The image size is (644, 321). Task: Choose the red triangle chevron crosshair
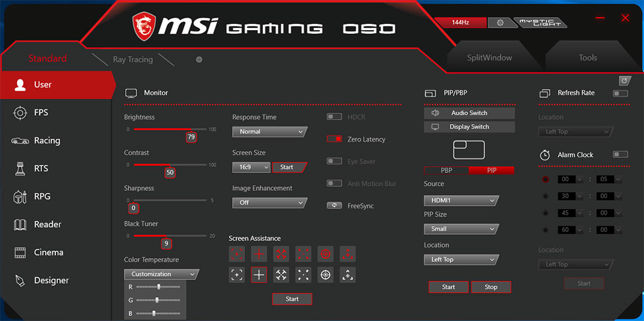[347, 254]
